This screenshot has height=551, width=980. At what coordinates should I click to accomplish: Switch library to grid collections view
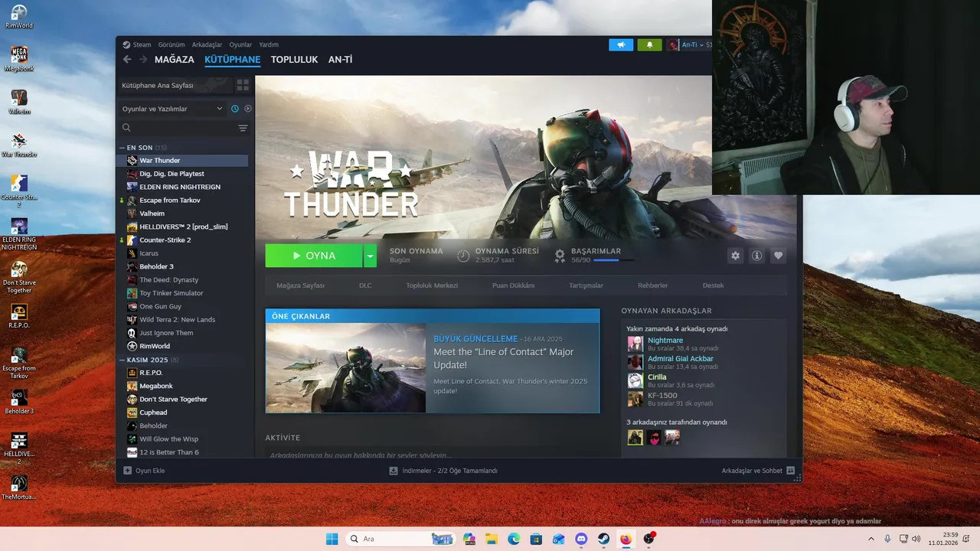[243, 85]
